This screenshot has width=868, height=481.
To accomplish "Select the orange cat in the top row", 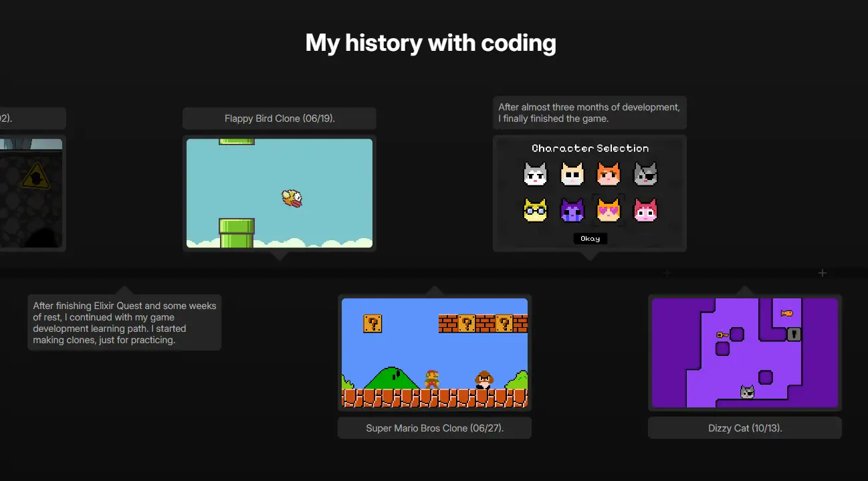I will (609, 173).
